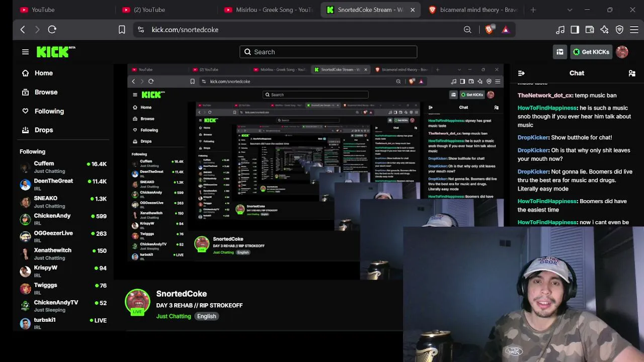
Task: Click DropKicker username on 'Show butthole' message
Action: [533, 138]
